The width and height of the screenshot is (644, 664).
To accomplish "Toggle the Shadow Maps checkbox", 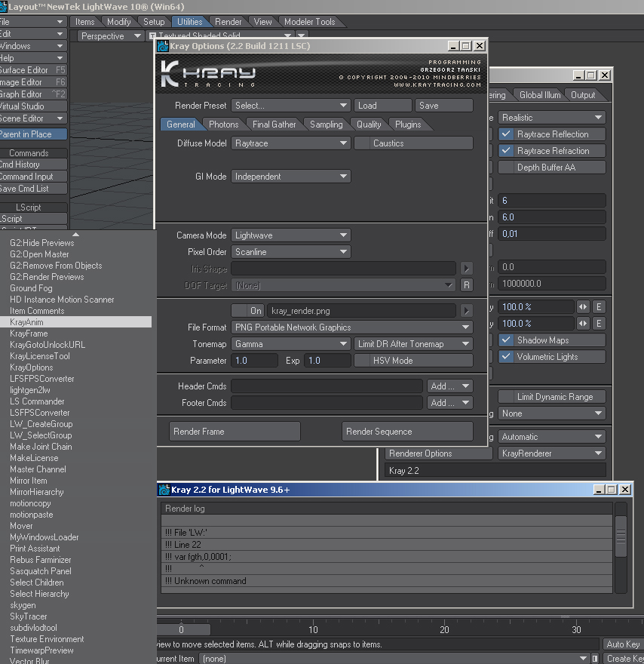I will pyautogui.click(x=506, y=340).
